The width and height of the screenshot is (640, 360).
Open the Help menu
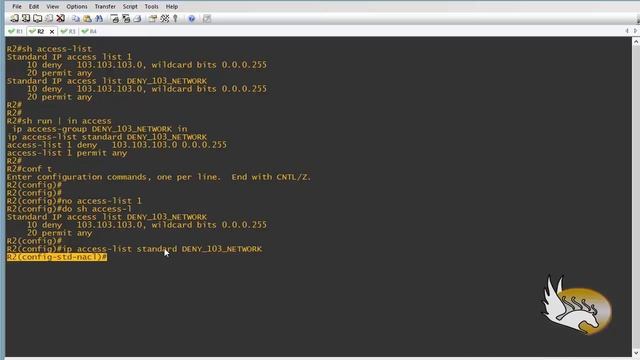tap(172, 7)
